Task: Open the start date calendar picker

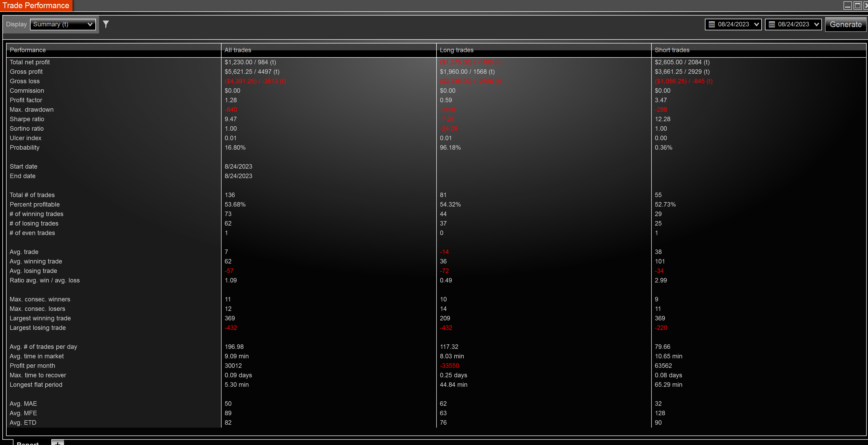Action: click(x=733, y=24)
